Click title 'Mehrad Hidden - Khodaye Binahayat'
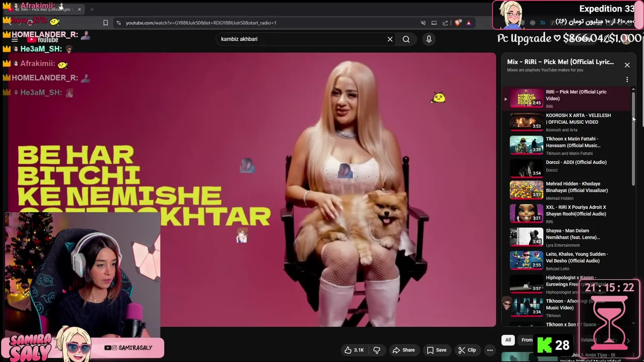Screen dimensions: 644x362 click(x=577, y=187)
